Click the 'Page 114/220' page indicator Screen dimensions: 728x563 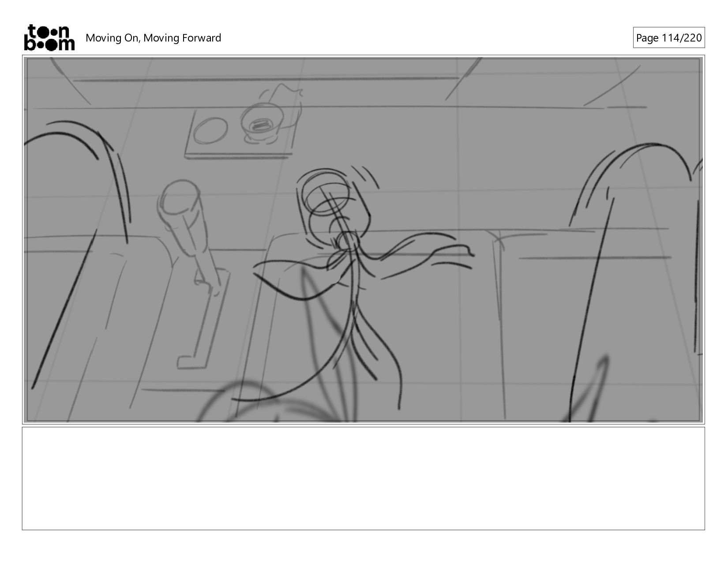click(x=668, y=38)
